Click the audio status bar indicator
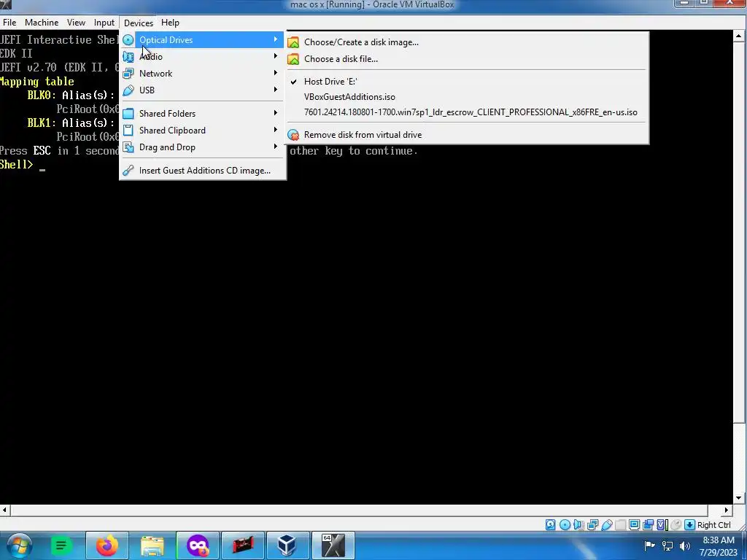 [578, 525]
